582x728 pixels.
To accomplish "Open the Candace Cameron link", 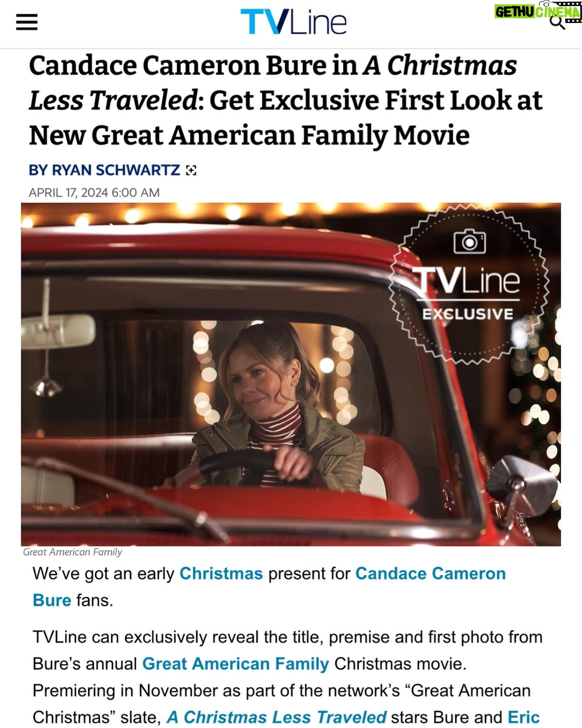I will tap(430, 574).
